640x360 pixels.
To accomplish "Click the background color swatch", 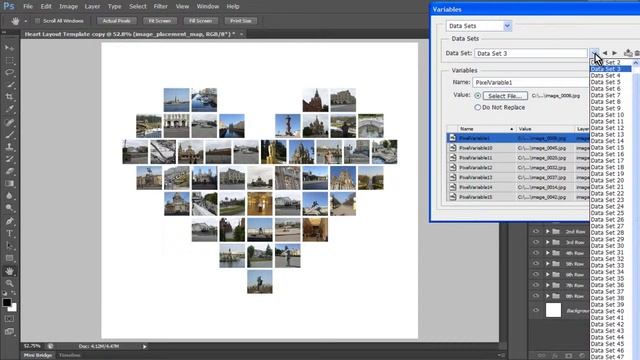I will (x=13, y=308).
